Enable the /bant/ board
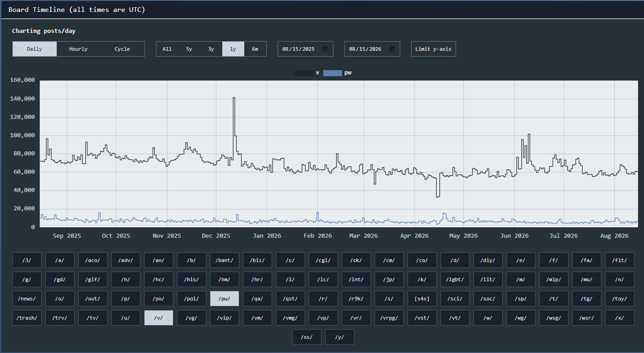644x353 pixels. coord(225,260)
